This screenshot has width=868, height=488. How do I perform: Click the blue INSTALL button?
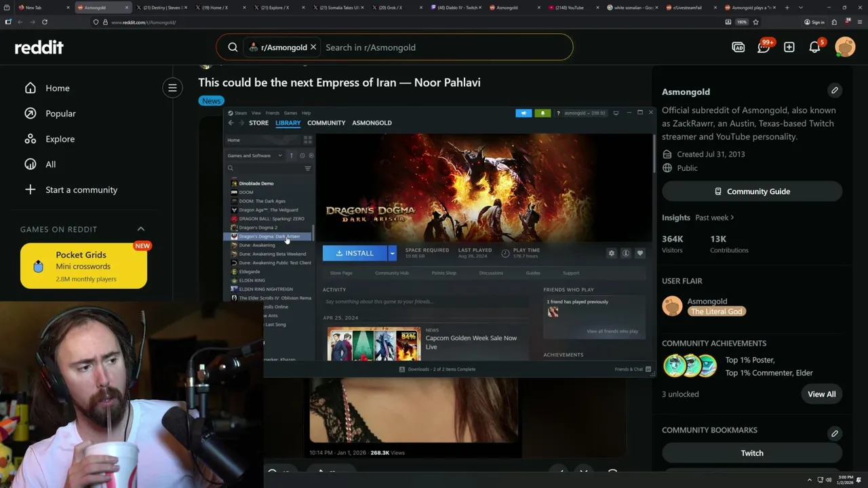pos(355,253)
